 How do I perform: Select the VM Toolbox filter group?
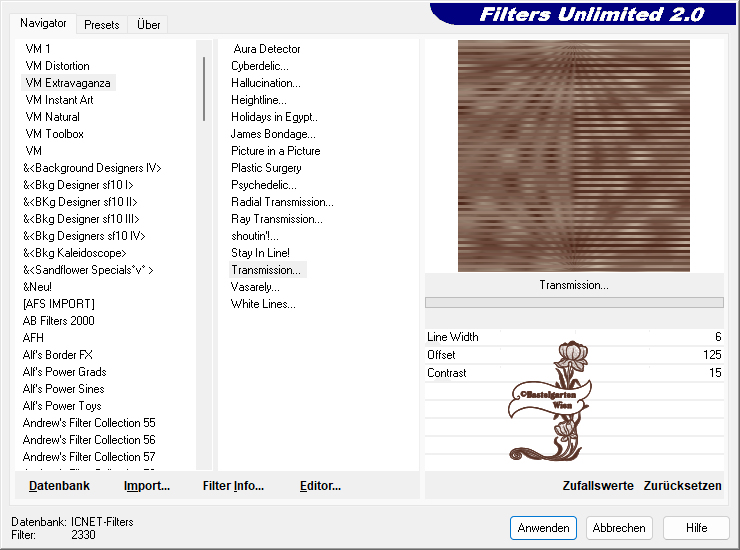coord(54,134)
